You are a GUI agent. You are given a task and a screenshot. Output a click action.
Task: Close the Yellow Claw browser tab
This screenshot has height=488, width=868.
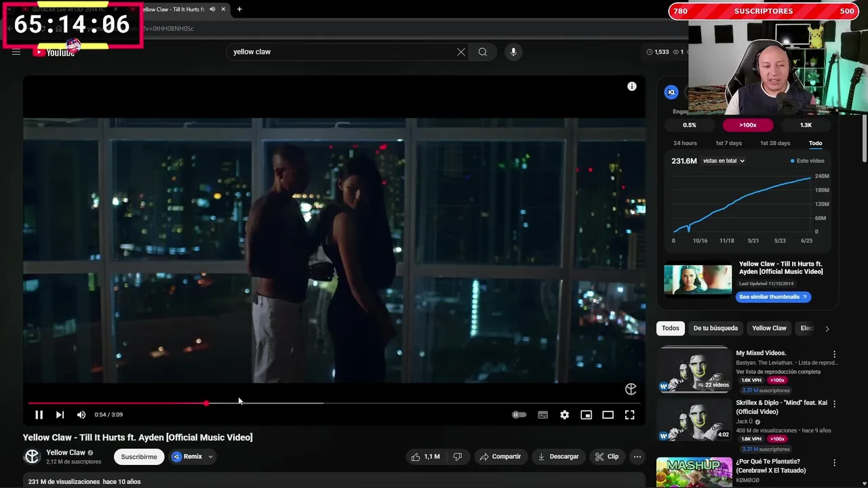point(223,9)
